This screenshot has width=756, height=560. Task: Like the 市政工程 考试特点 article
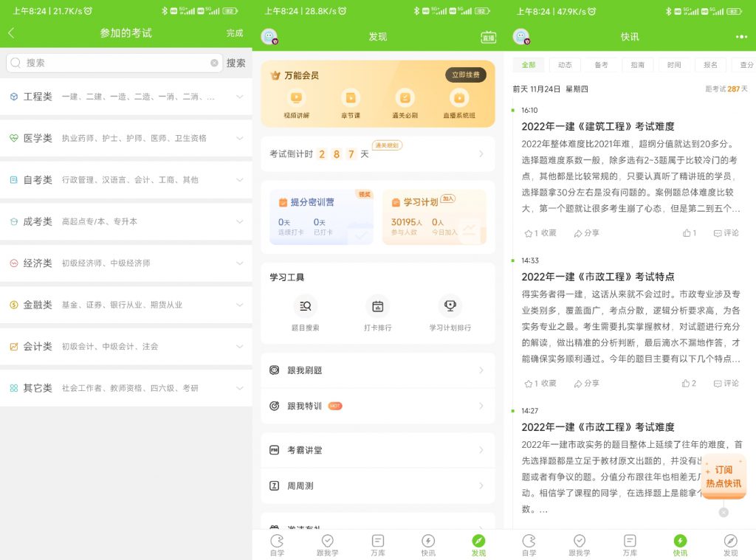688,384
